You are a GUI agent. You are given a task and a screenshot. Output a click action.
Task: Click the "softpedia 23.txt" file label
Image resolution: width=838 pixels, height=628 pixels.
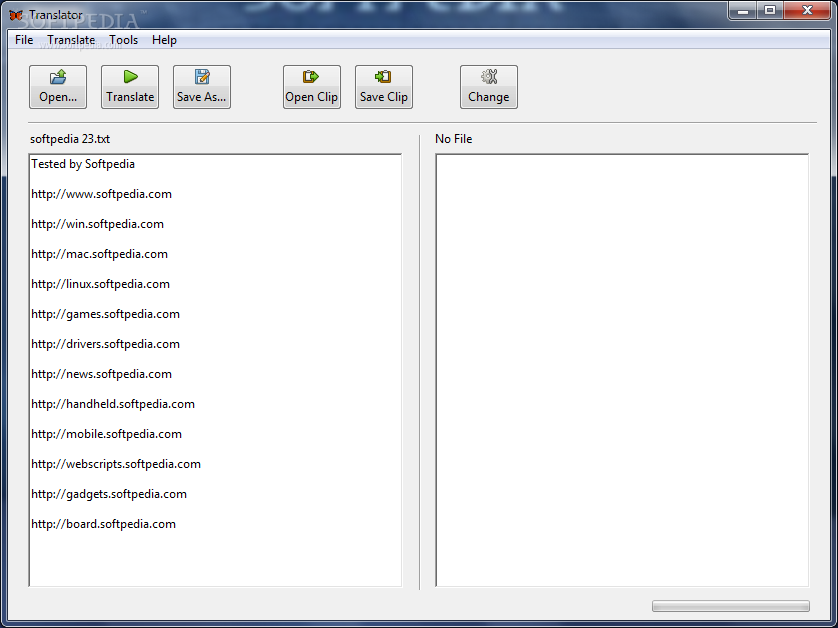(x=70, y=139)
